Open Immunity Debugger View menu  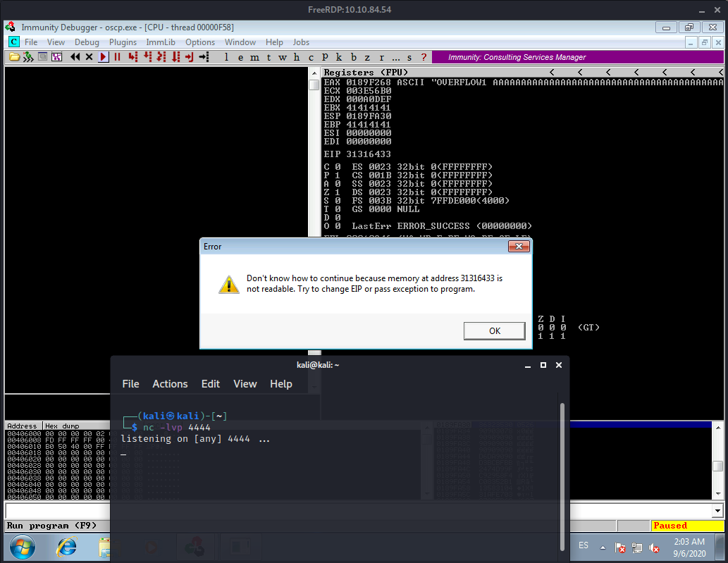pos(56,42)
